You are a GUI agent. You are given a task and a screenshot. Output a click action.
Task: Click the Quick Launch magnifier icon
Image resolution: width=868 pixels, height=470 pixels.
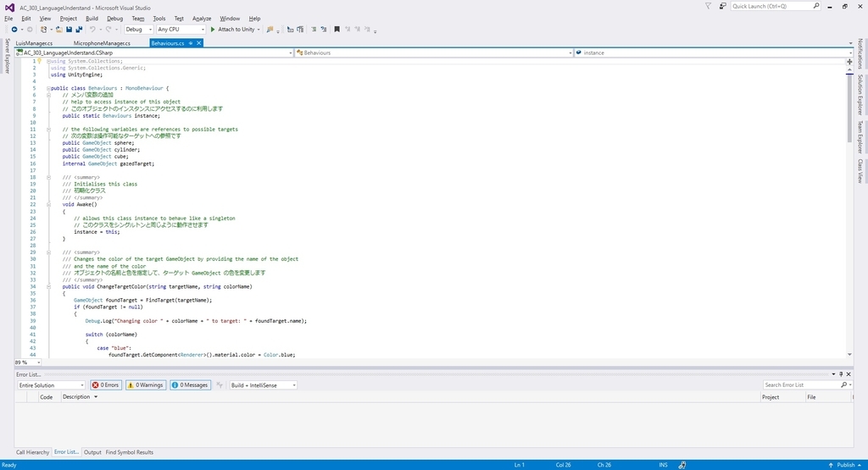coord(816,6)
